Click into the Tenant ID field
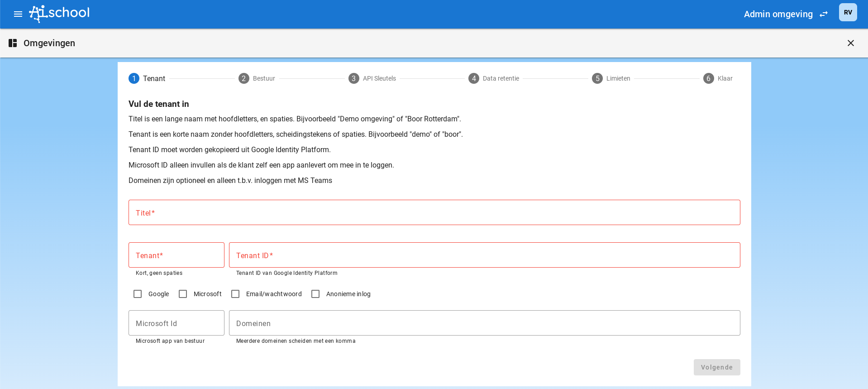The image size is (868, 389). point(484,255)
